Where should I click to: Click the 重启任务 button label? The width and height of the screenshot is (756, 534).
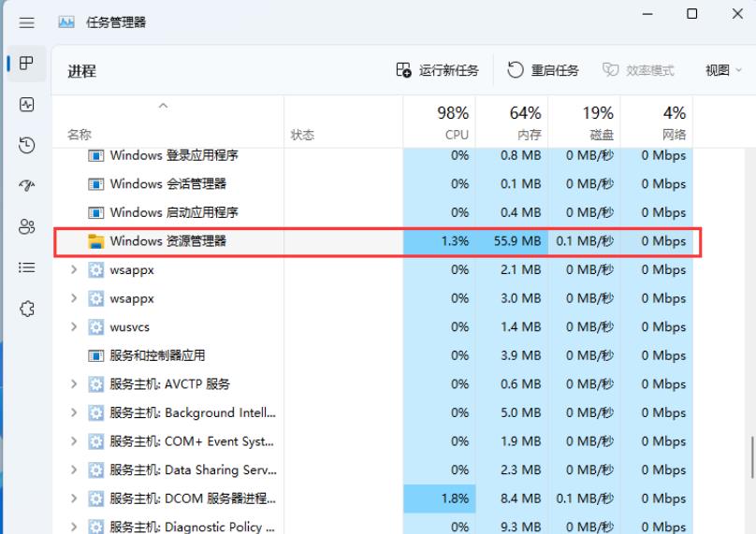pos(555,71)
